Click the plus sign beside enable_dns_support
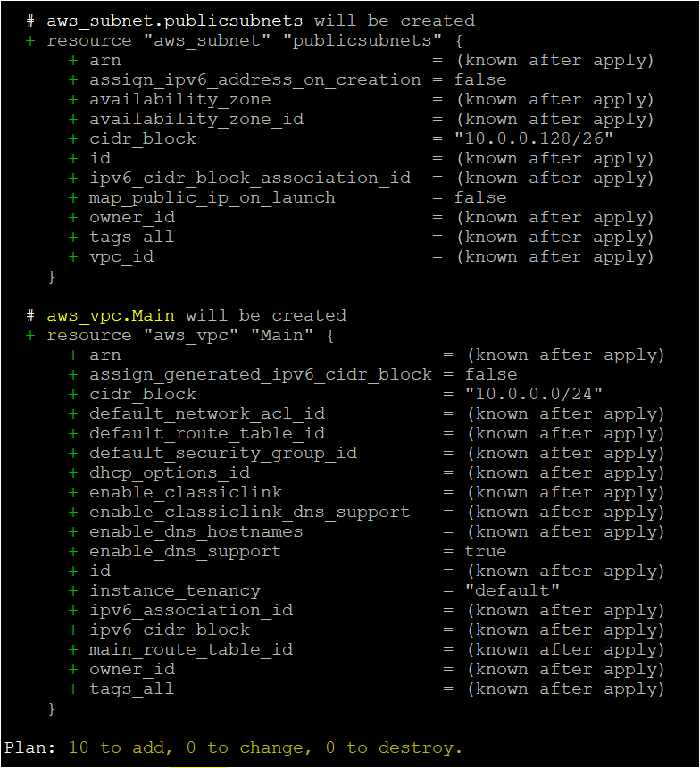 click(x=73, y=552)
